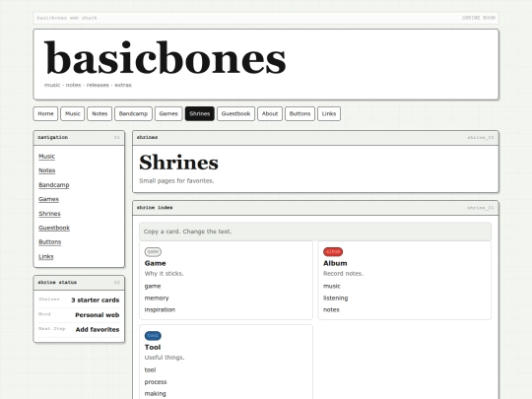Go to the Music nav button in top bar

point(73,113)
